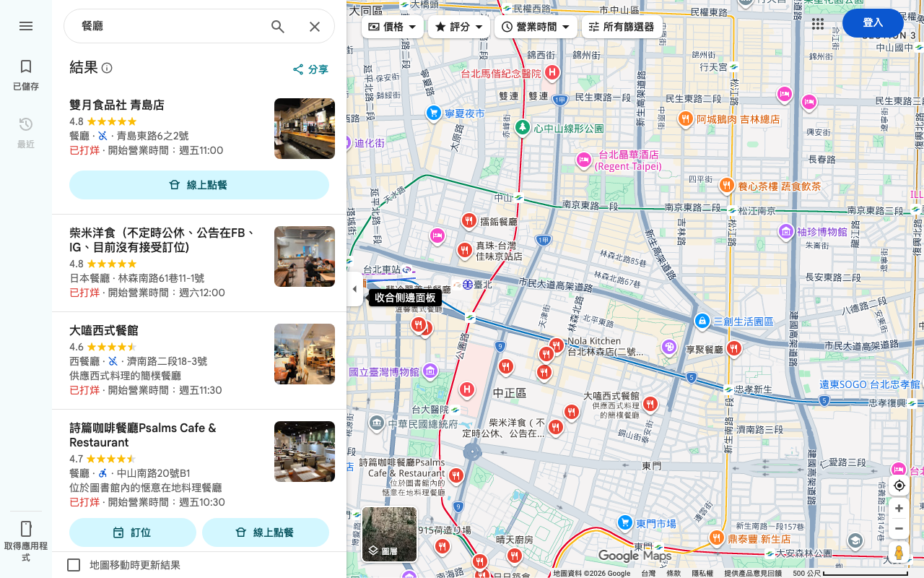Click the 擂籥餐廳 restaurant pin
Viewport: 924px width, 578px height.
coord(468,220)
